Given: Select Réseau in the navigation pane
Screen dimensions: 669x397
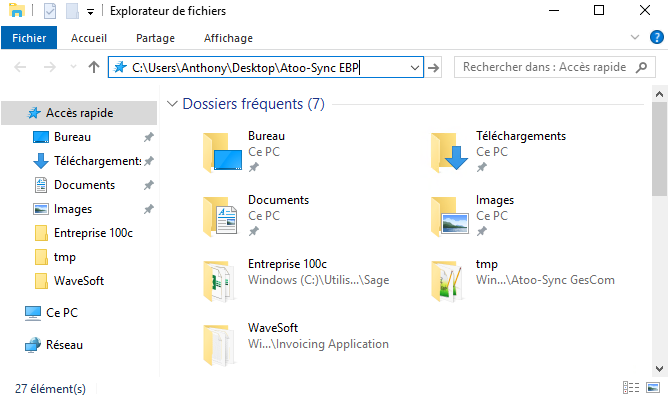Looking at the screenshot, I should pos(64,345).
